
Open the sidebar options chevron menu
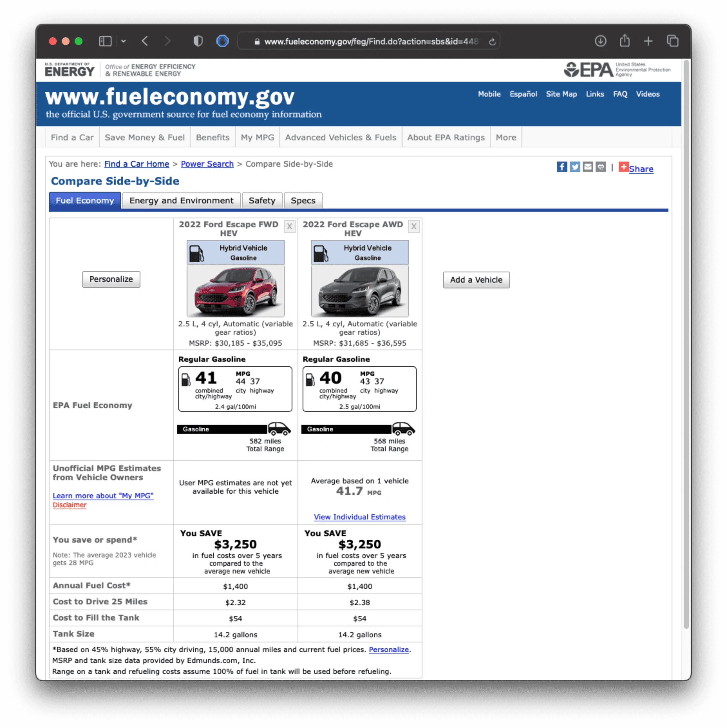coord(123,41)
